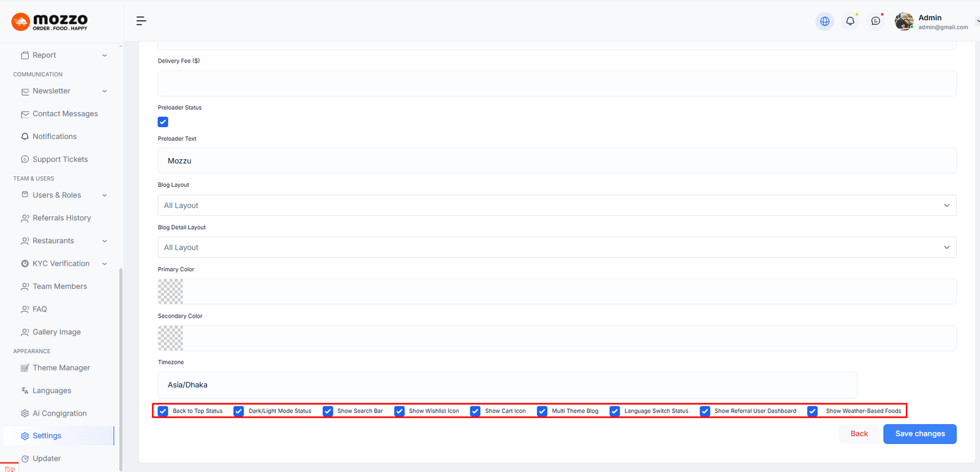Screen dimensions: 980x472
Task: Go to Contact Messages in sidebar
Action: [x=65, y=114]
